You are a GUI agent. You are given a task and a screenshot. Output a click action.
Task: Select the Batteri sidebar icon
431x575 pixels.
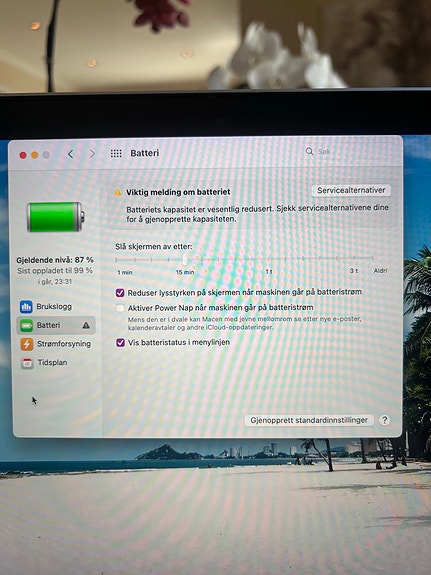[x=26, y=325]
